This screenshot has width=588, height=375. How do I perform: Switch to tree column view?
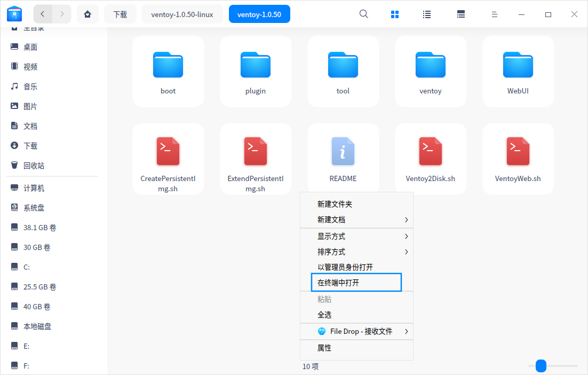461,14
